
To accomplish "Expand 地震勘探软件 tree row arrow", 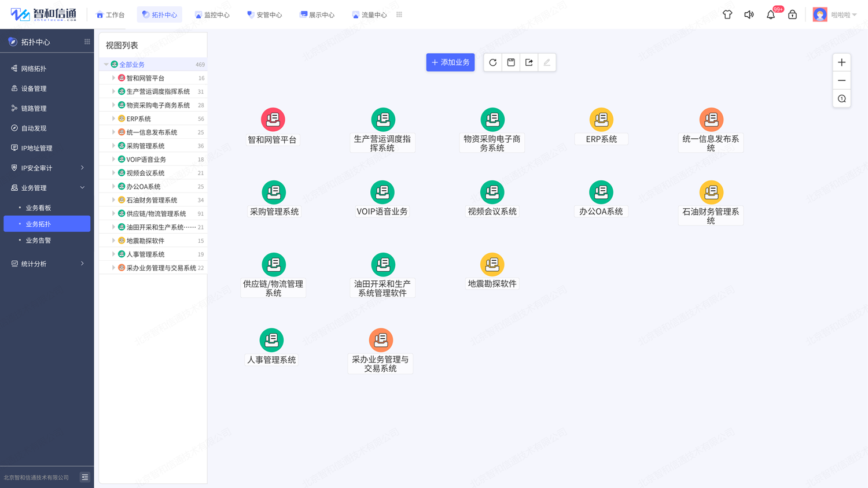I will tap(113, 241).
